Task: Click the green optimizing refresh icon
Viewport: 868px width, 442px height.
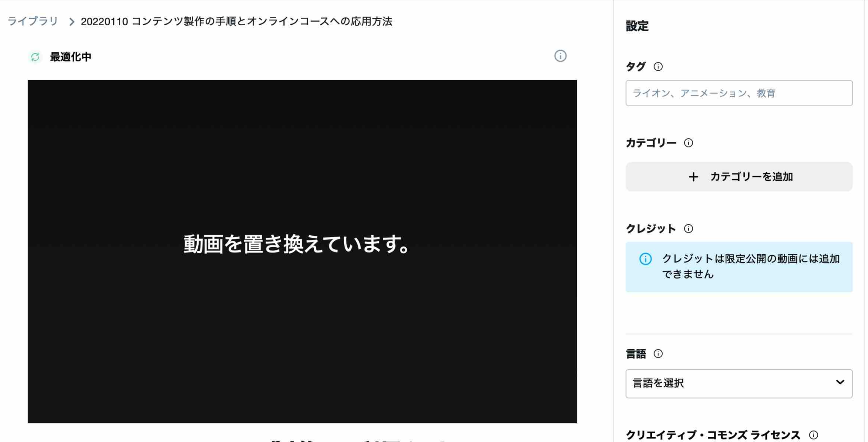Action: point(35,57)
